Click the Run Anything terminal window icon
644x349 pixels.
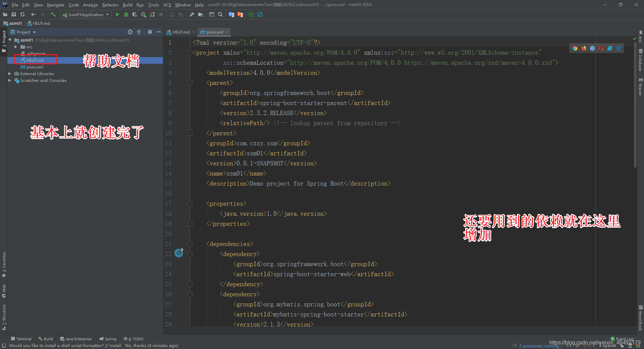coord(212,14)
